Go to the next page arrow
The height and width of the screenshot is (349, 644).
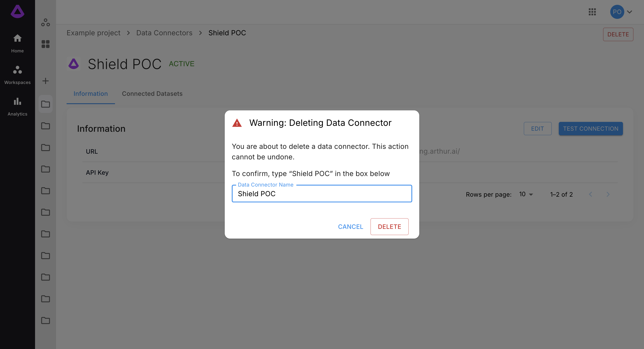(x=608, y=194)
